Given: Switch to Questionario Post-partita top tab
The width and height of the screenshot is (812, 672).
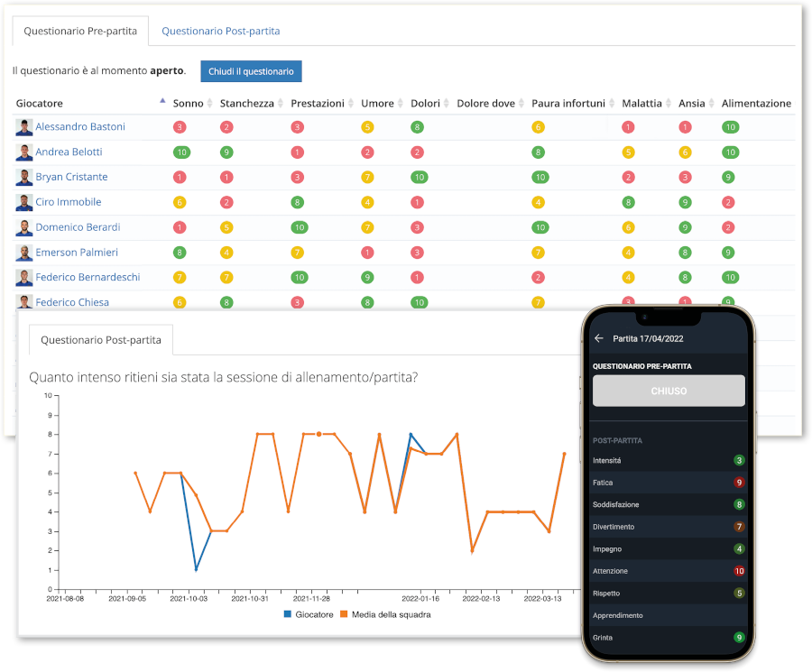Looking at the screenshot, I should tap(220, 31).
